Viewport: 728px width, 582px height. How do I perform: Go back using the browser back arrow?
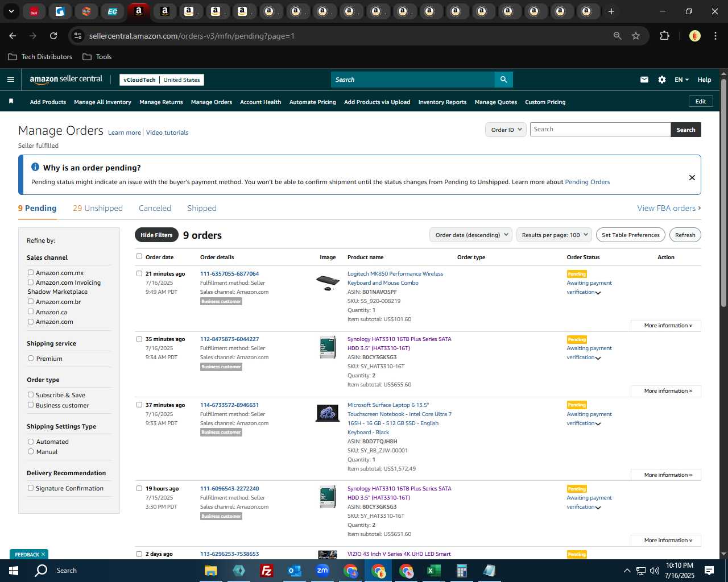[x=13, y=36]
